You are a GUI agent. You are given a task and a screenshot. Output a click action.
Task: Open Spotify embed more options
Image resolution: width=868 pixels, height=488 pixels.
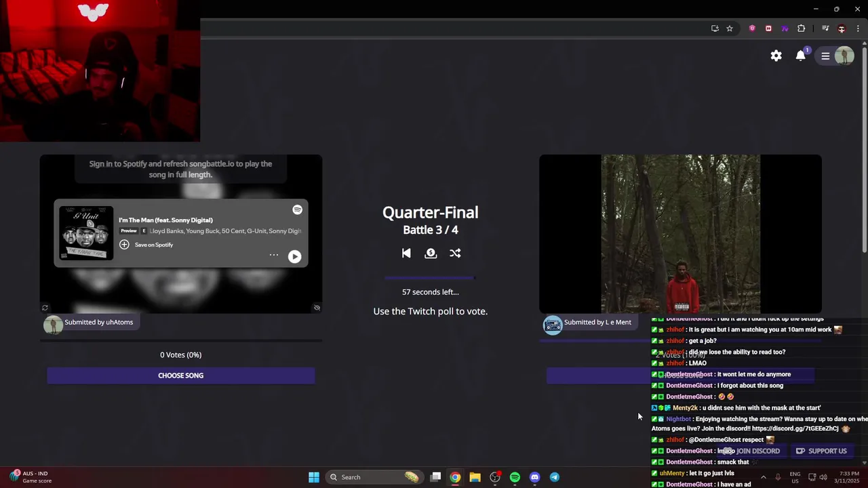(x=274, y=255)
